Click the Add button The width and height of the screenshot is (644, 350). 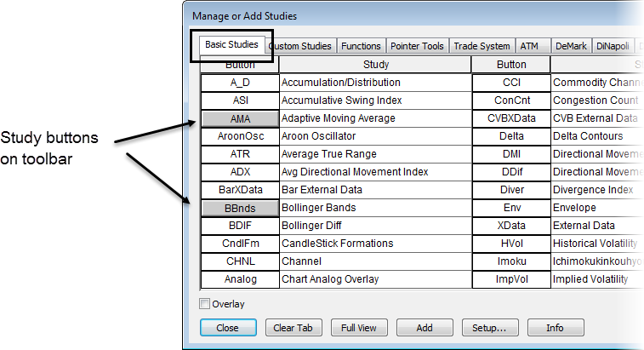[425, 328]
